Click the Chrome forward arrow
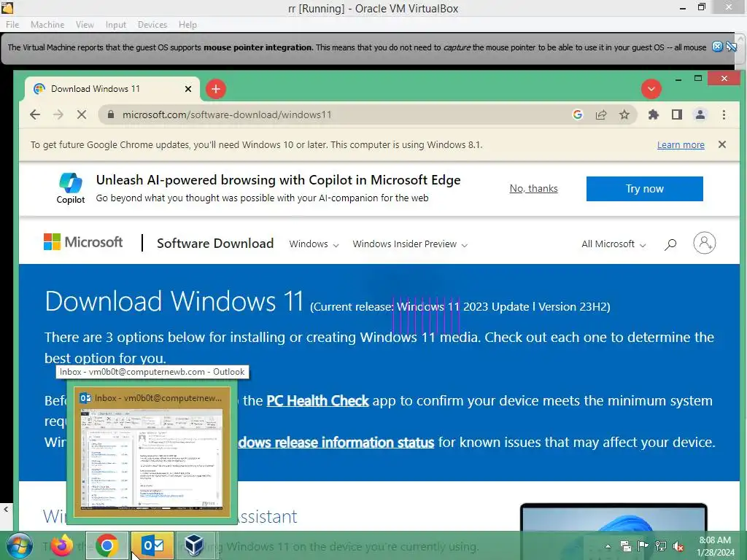 point(58,114)
